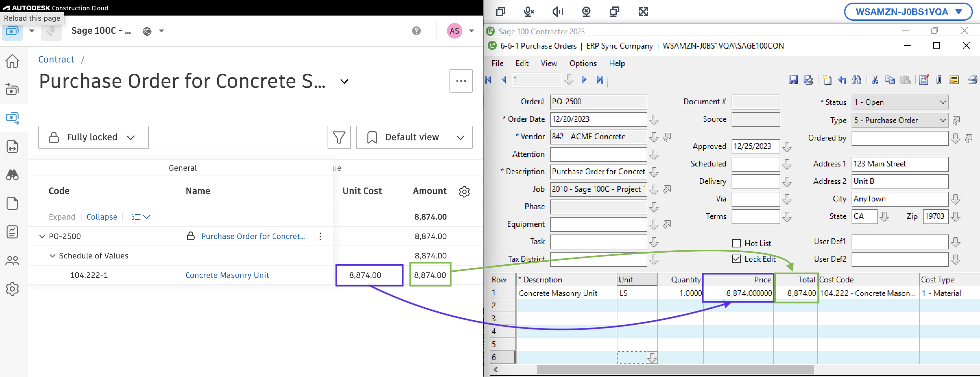Open the numbering list dropdown next to Collapse

141,217
